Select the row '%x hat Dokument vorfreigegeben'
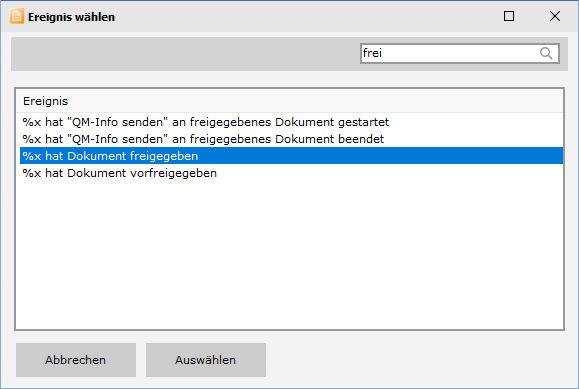Screen dimensions: 579x389 (x=291, y=173)
